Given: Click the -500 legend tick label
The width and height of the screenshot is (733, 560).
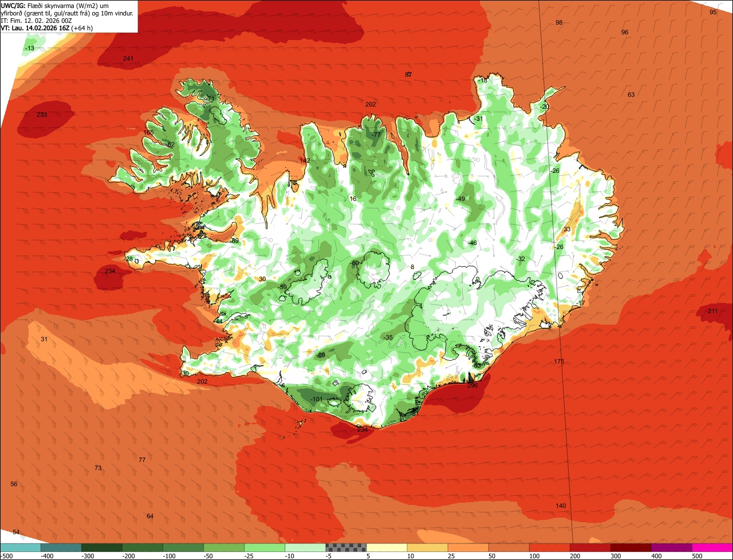Looking at the screenshot, I should tap(6, 556).
